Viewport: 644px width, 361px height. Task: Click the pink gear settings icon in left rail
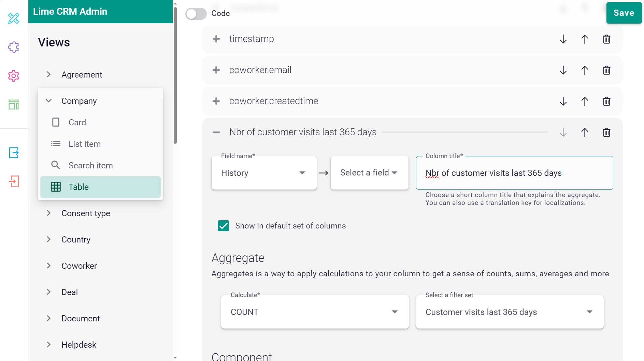click(x=14, y=76)
